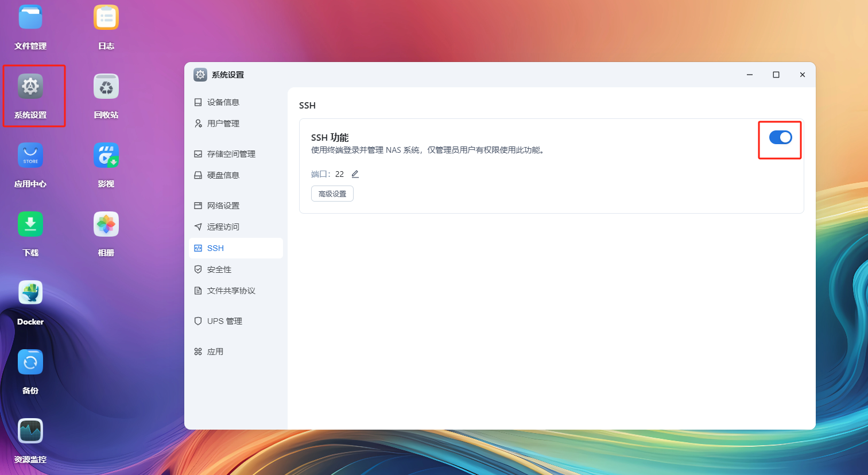The width and height of the screenshot is (868, 475).
Task: Disable the SSH 功能 switch
Action: click(780, 137)
